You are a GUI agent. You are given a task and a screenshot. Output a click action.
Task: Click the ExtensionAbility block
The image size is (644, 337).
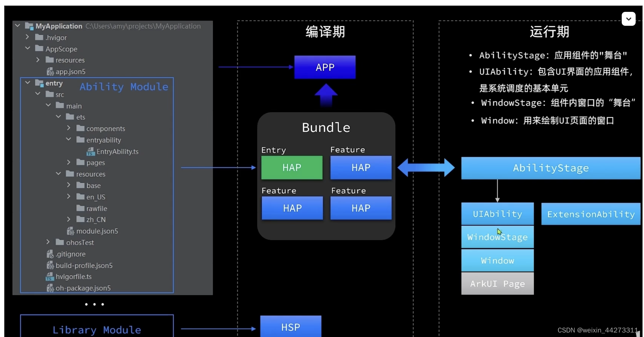coord(591,214)
